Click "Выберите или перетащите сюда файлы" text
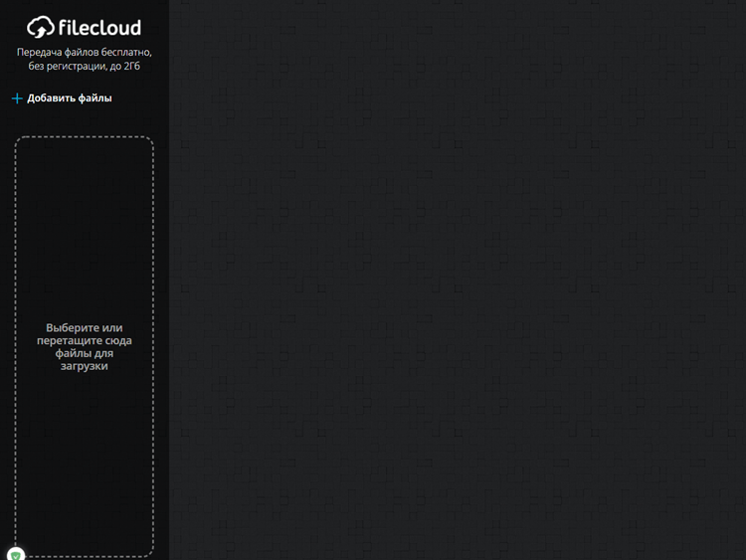Image resolution: width=746 pixels, height=560 pixels. pyautogui.click(x=84, y=340)
